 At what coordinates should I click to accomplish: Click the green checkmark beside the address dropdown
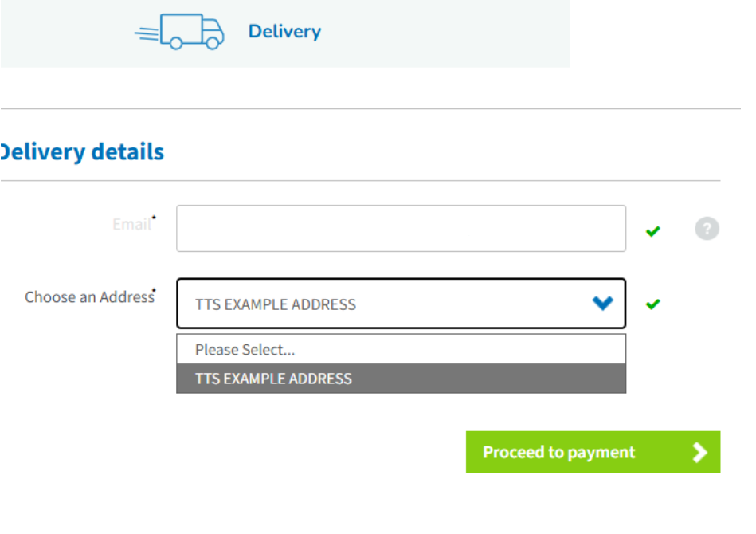tap(653, 304)
